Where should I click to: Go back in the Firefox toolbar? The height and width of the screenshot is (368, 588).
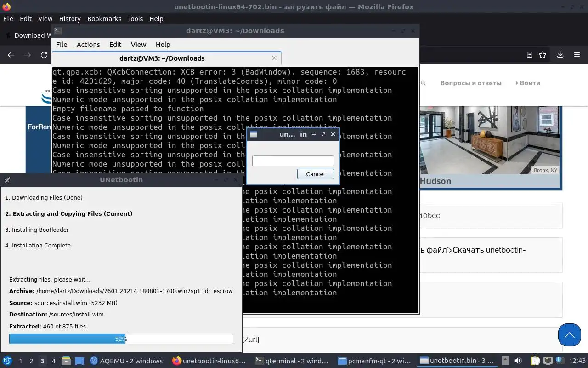[11, 55]
